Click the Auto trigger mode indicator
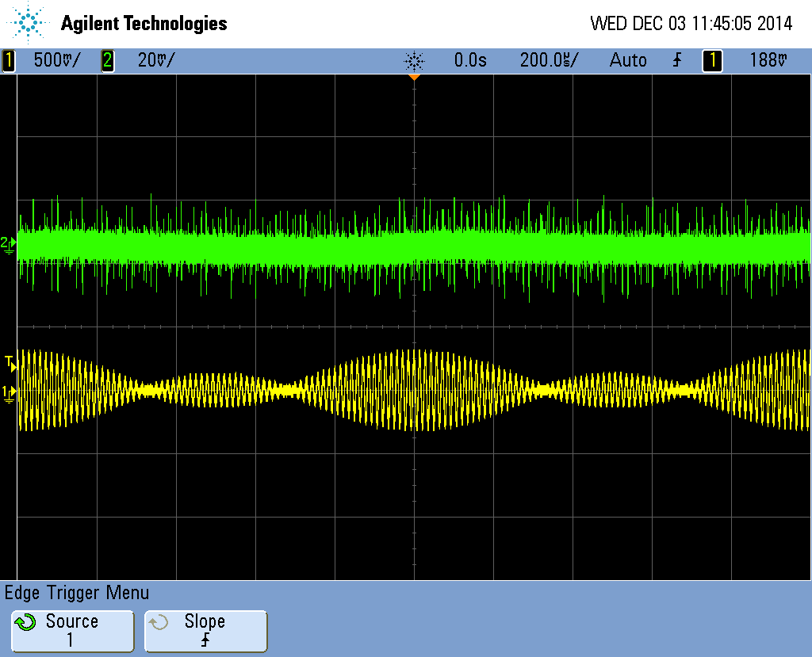The image size is (812, 657). coord(628,60)
